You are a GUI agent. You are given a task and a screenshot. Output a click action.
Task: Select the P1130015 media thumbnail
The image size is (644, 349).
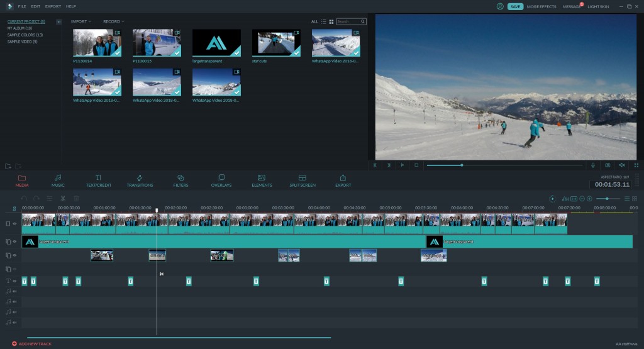(157, 43)
